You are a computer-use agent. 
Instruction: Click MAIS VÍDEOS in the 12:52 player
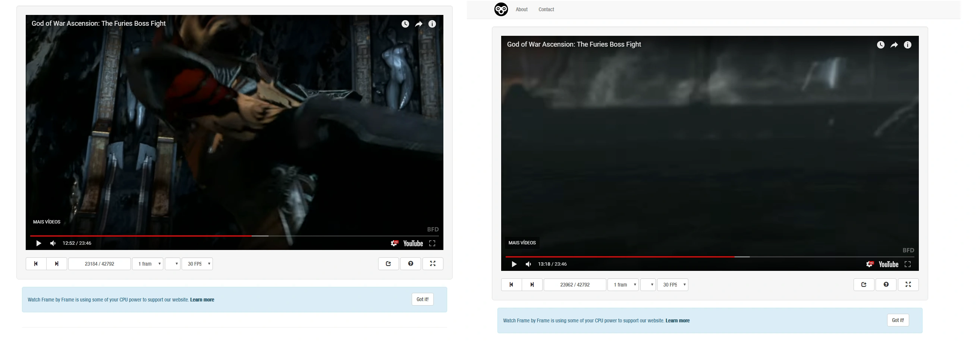pyautogui.click(x=47, y=222)
